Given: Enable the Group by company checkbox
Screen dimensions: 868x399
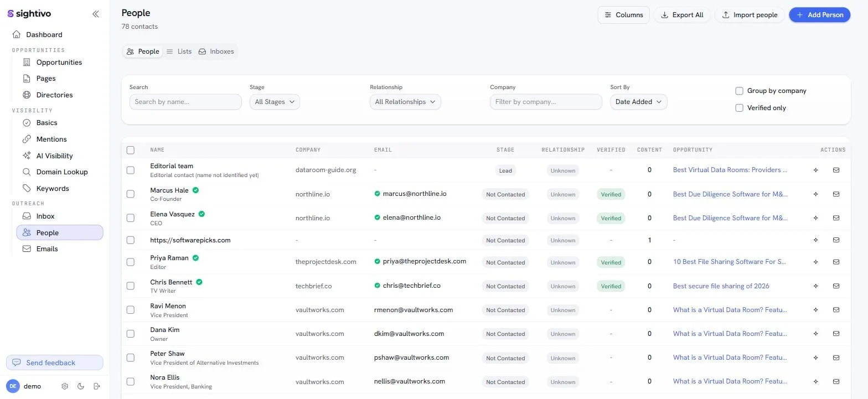Looking at the screenshot, I should (739, 91).
